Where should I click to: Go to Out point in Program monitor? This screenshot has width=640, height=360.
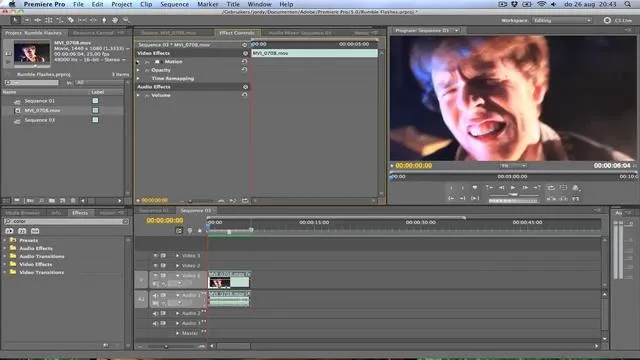tap(462, 198)
